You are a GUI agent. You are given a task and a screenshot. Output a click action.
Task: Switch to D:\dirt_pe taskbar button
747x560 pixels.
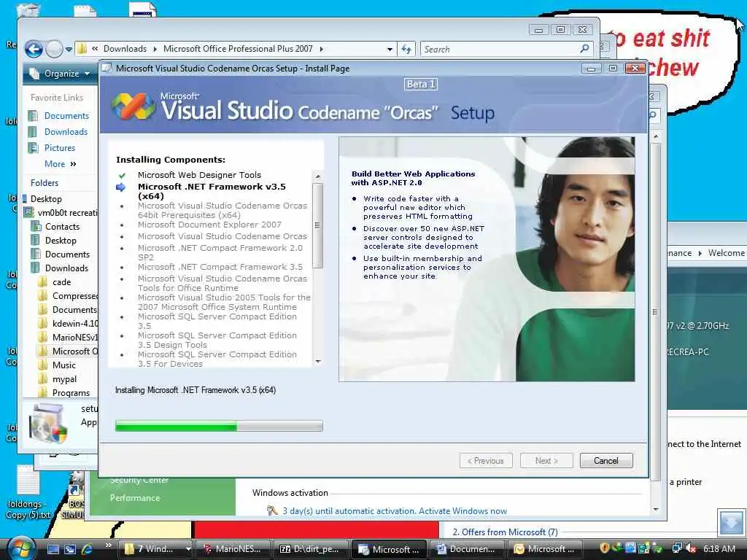(x=311, y=549)
